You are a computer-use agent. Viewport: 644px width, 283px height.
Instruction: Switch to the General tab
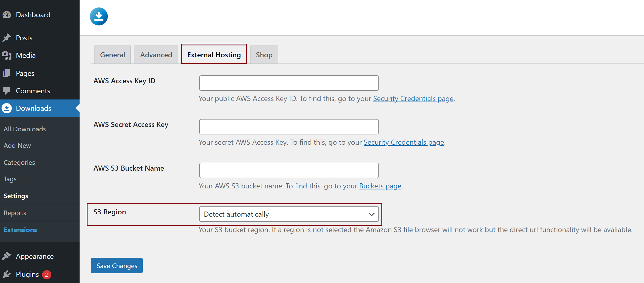113,55
